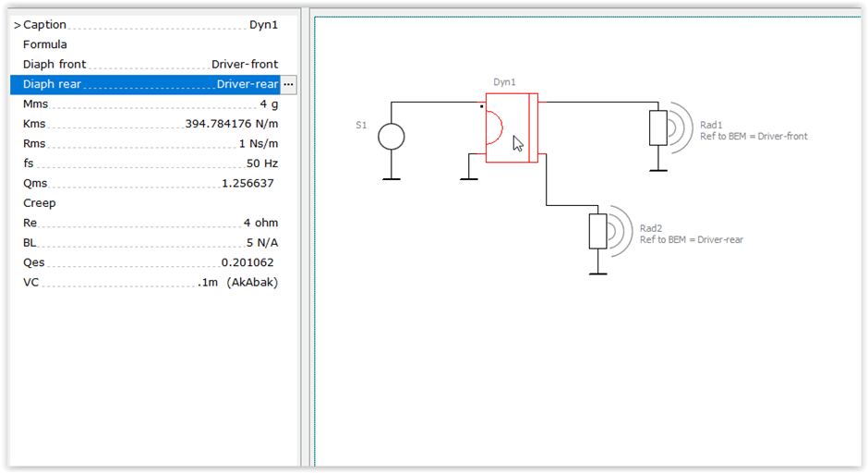
Task: Select the fs 50 Hz property
Action: pos(150,164)
